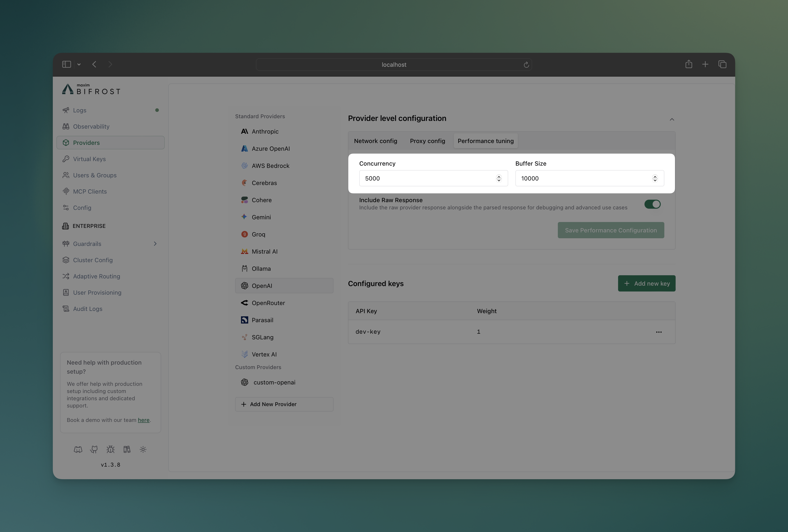Open the documentation books icon
The height and width of the screenshot is (532, 788).
click(126, 449)
